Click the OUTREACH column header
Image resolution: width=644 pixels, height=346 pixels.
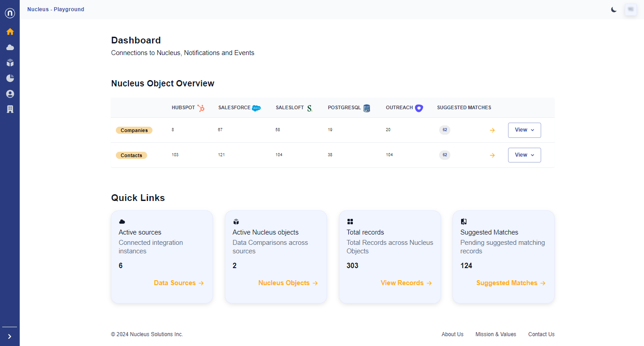coord(399,108)
